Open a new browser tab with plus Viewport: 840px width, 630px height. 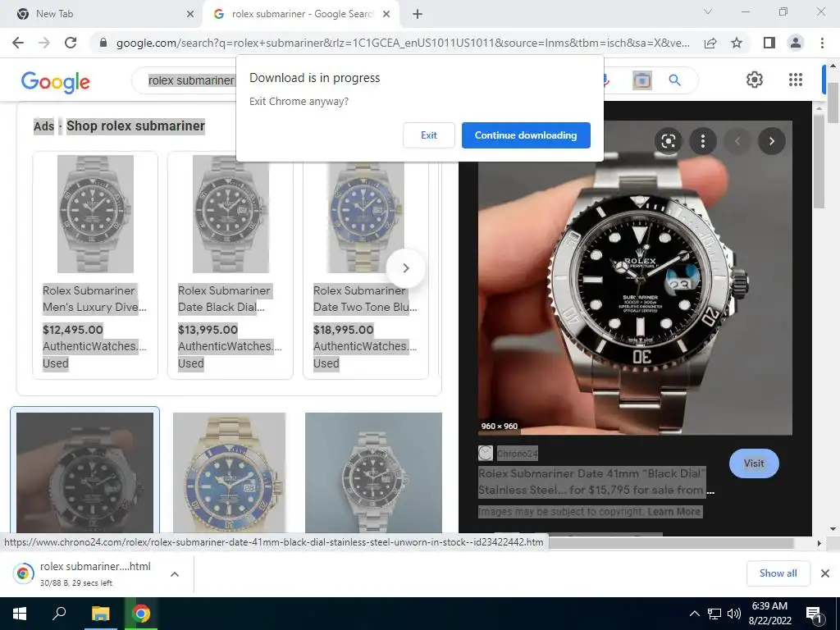tap(418, 14)
